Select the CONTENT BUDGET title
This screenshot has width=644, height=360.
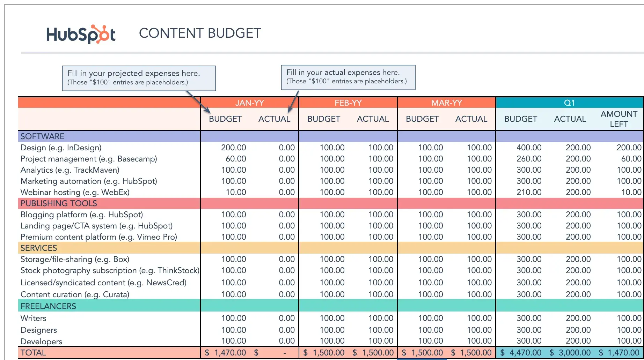click(200, 33)
